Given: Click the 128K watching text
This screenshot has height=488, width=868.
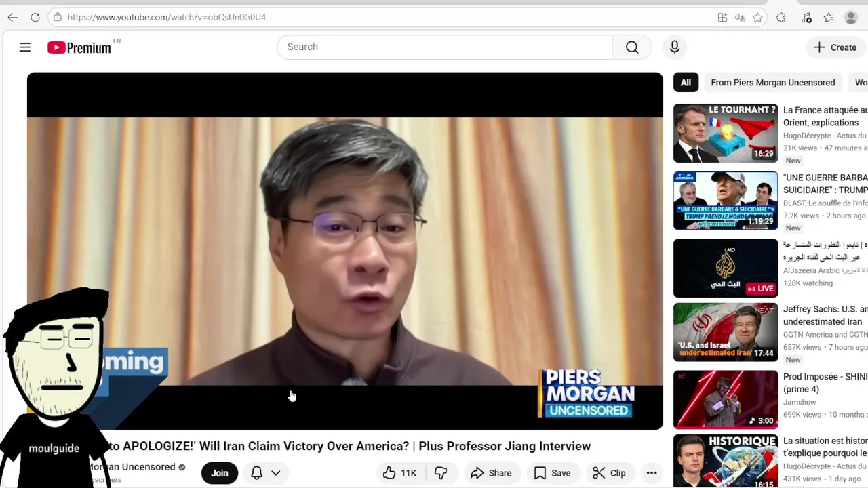Looking at the screenshot, I should 808,283.
